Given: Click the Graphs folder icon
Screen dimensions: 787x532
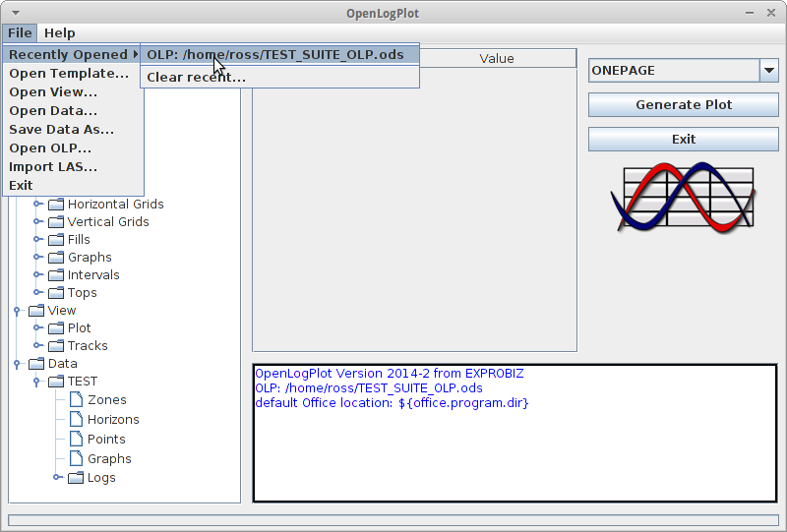Looking at the screenshot, I should (56, 257).
